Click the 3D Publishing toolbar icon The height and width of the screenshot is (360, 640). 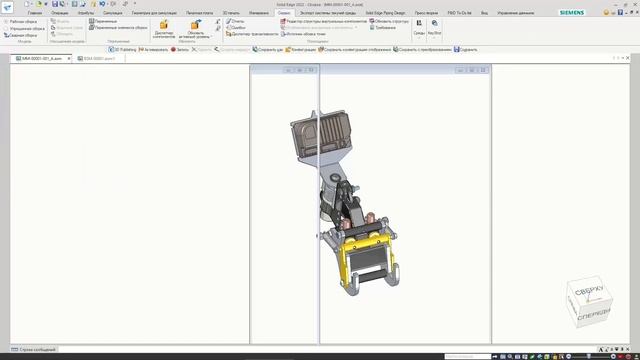[122, 49]
